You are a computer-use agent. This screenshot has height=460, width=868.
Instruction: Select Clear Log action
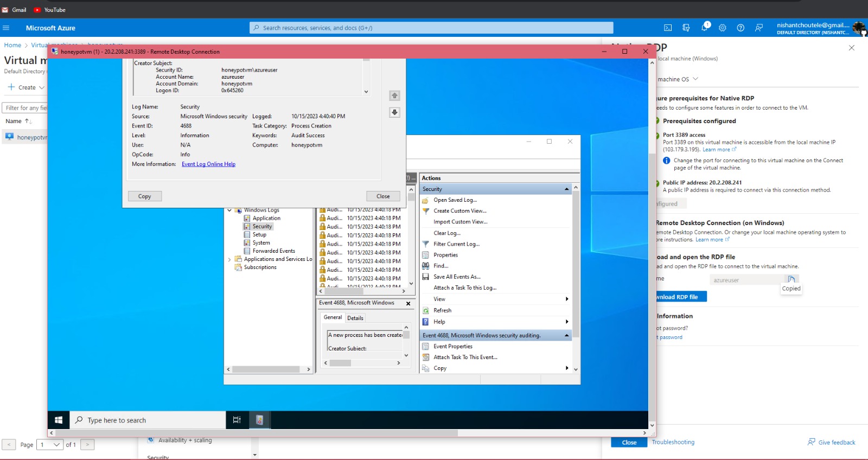(x=447, y=233)
